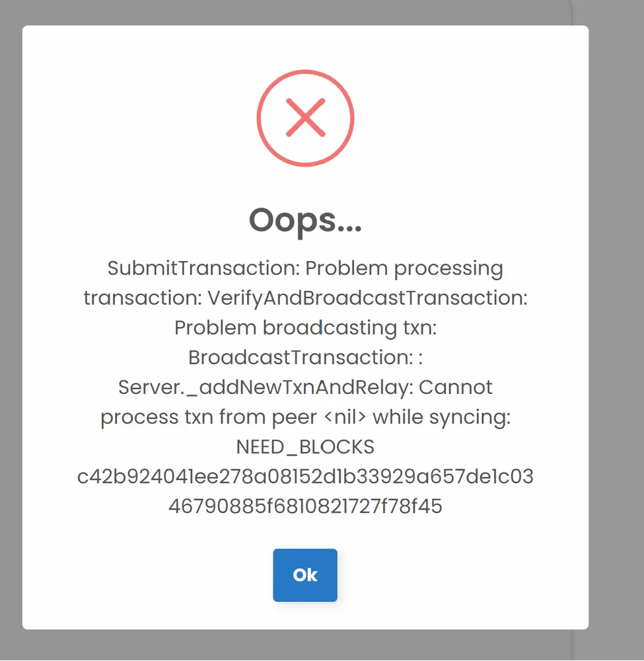Click the bottom edge of the error circle
This screenshot has height=661, width=644.
pyautogui.click(x=305, y=166)
